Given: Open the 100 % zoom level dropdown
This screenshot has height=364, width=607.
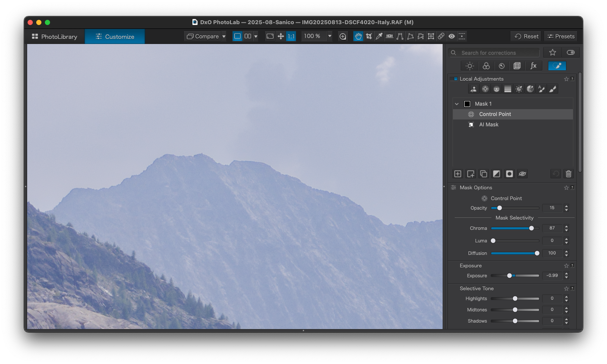Looking at the screenshot, I should (x=330, y=36).
